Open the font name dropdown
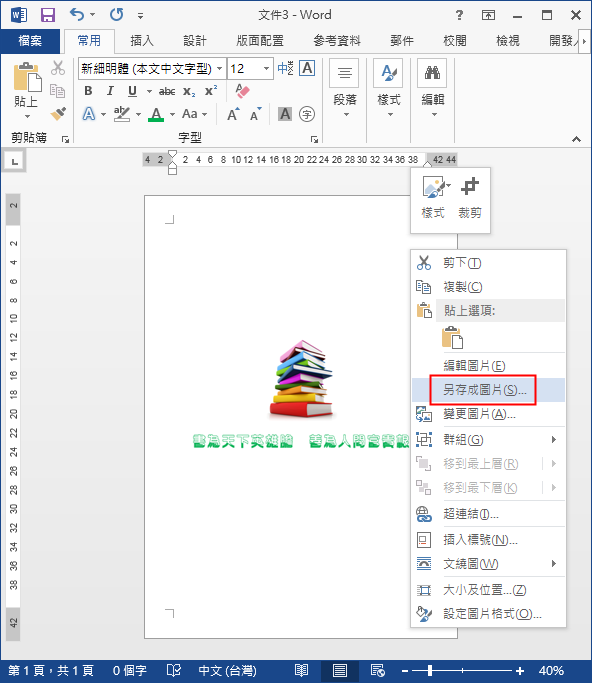This screenshot has width=592, height=683. [x=220, y=68]
